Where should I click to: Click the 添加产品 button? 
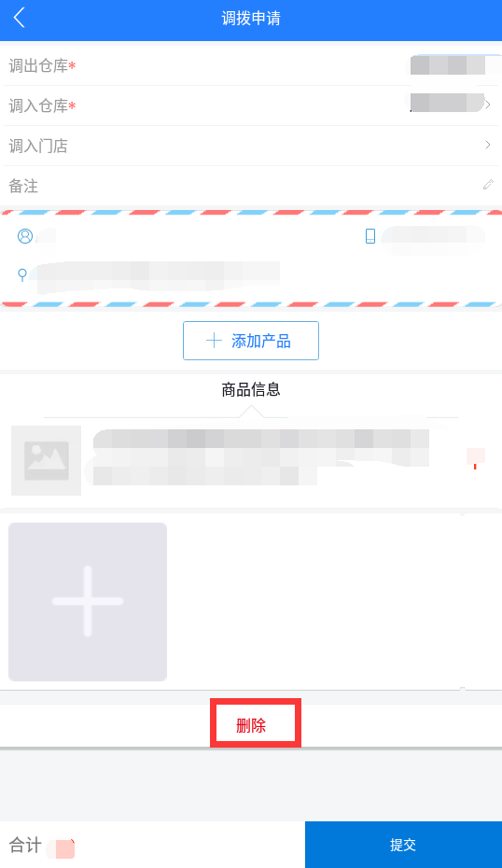point(251,341)
